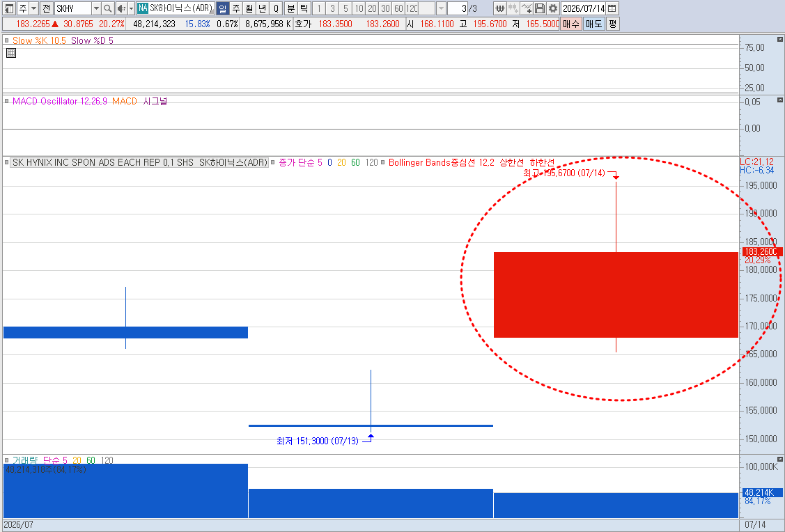
Task: Click the 주 stock-type button before arrow
Action: tap(22, 8)
